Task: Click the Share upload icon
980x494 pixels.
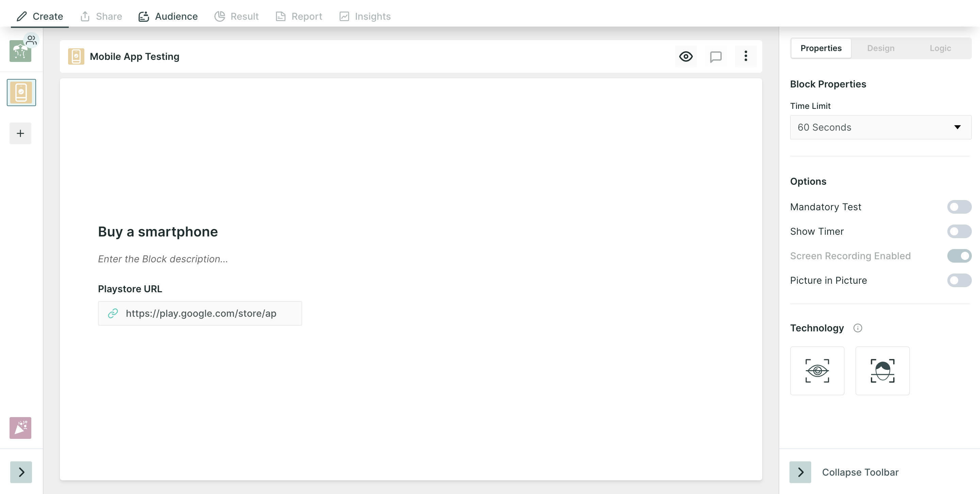Action: click(x=85, y=16)
